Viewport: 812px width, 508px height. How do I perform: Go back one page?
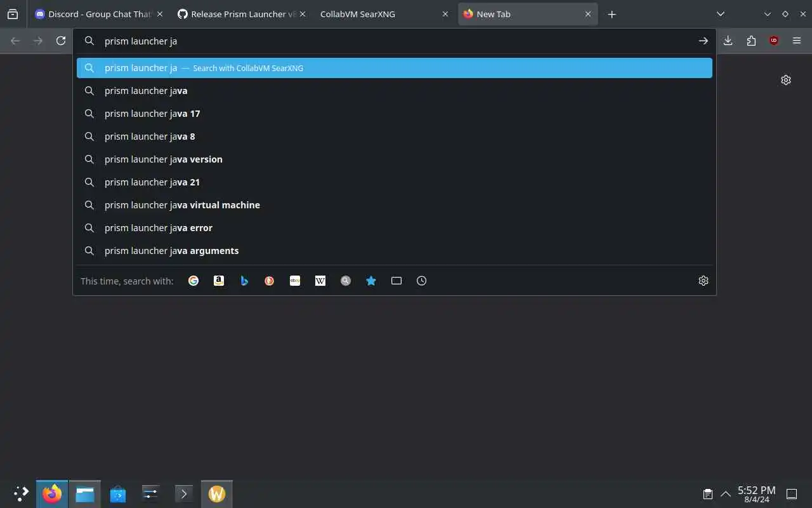coord(15,41)
